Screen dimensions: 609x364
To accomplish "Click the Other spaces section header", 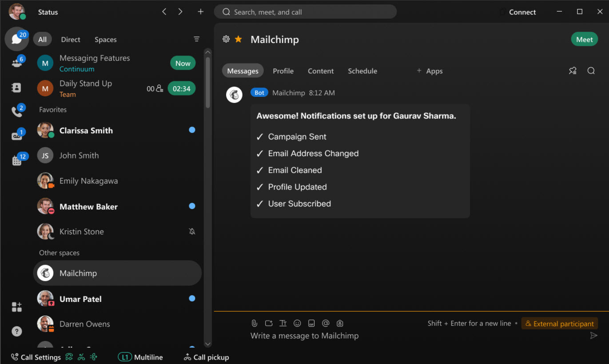I will point(59,253).
